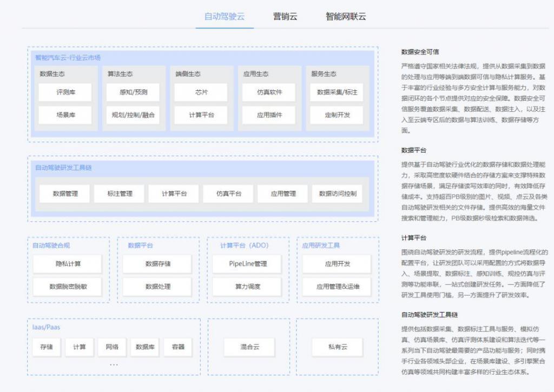Image resolution: width=554 pixels, height=392 pixels.
Task: Click the 服务生态 group label
Action: click(x=324, y=74)
